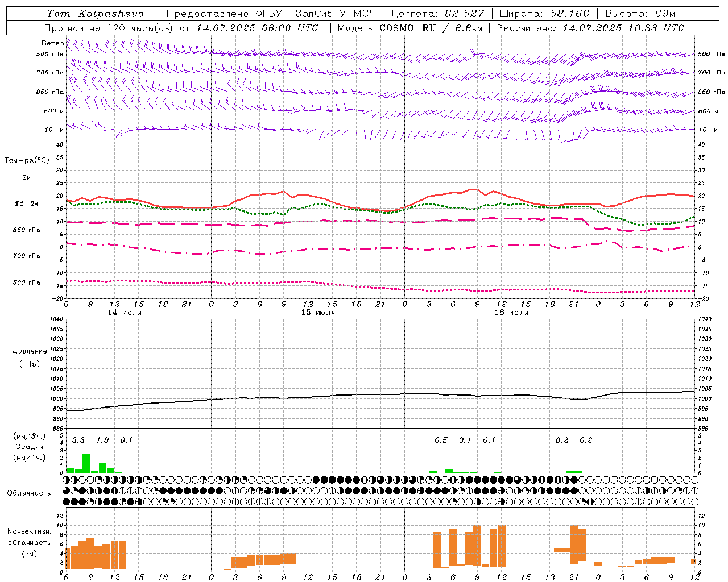
Task: Click the '(мм/1ч.)' precipitation unit label
Action: (29, 458)
